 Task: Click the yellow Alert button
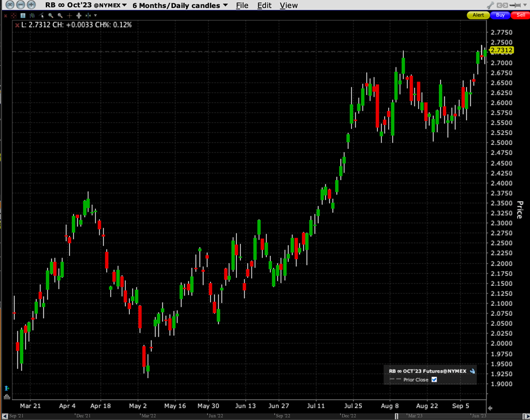coord(476,15)
